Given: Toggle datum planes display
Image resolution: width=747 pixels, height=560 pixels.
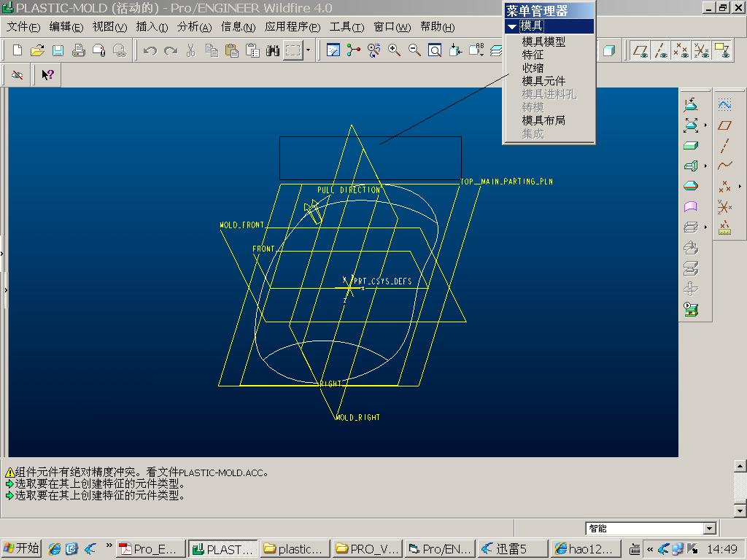Looking at the screenshot, I should pos(640,50).
